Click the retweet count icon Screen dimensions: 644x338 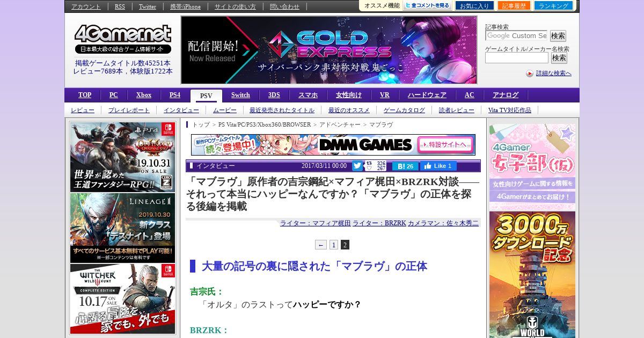tap(369, 163)
